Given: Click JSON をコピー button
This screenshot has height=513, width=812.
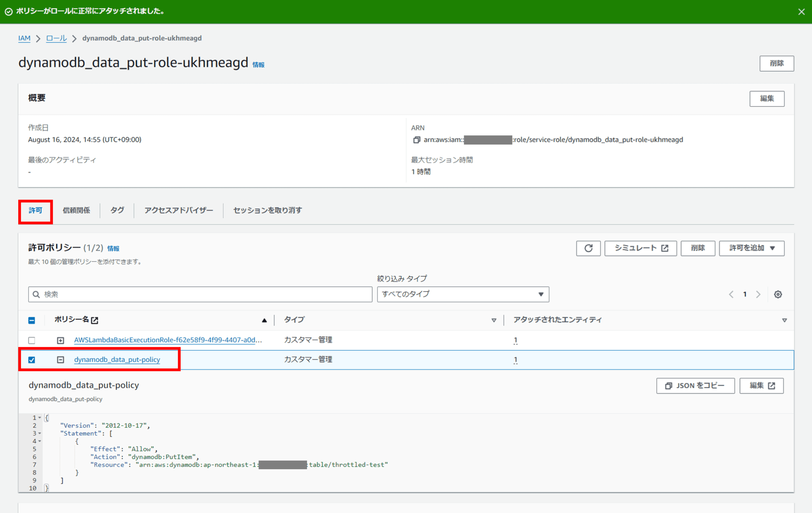Looking at the screenshot, I should tap(695, 386).
